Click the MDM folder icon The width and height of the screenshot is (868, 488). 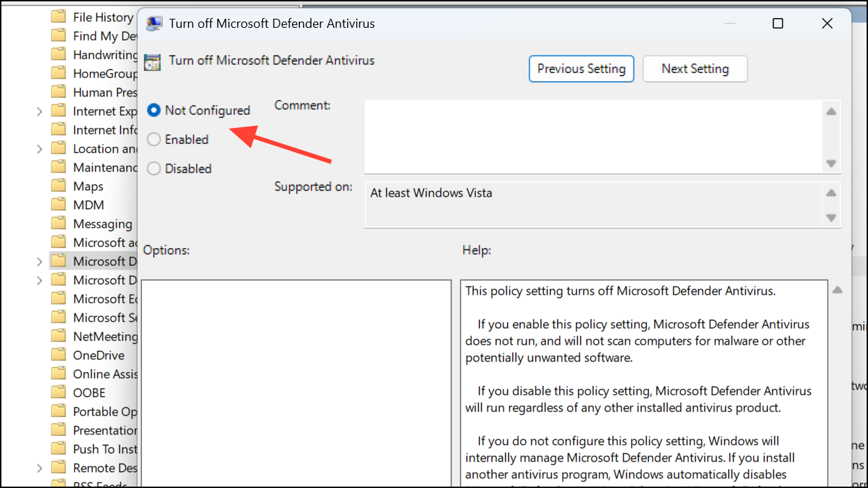[60, 204]
